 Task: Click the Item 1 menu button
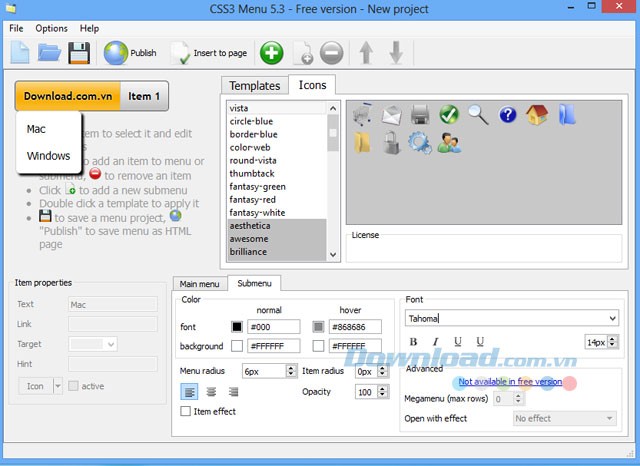[144, 96]
